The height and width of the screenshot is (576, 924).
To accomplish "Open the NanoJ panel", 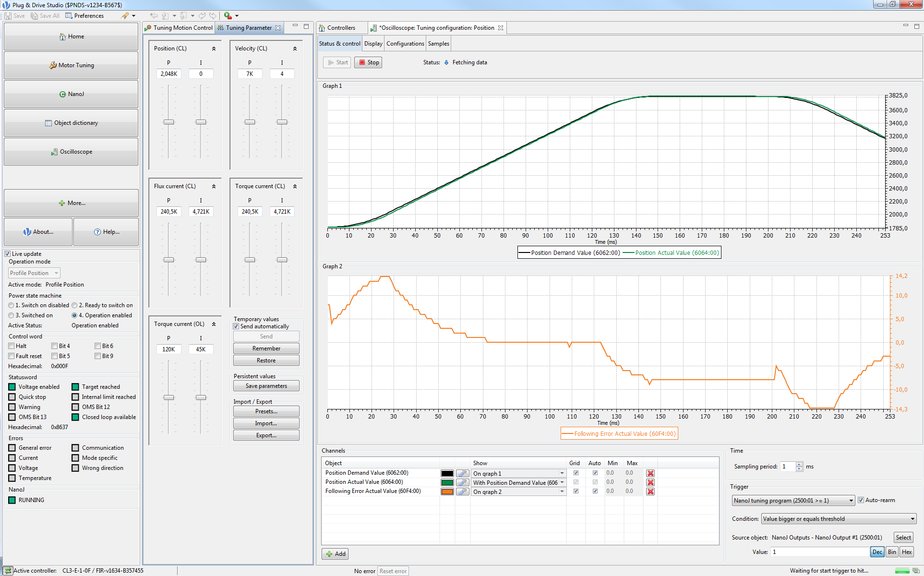I will [73, 94].
